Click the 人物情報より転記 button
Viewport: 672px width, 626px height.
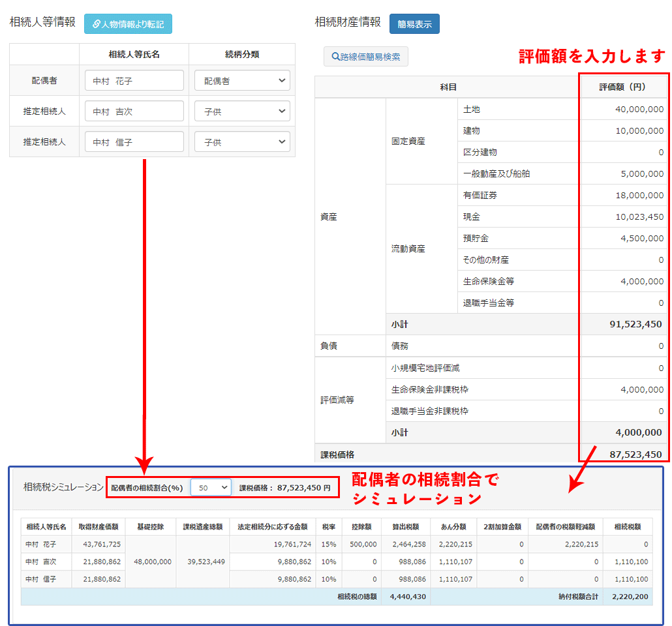click(128, 24)
